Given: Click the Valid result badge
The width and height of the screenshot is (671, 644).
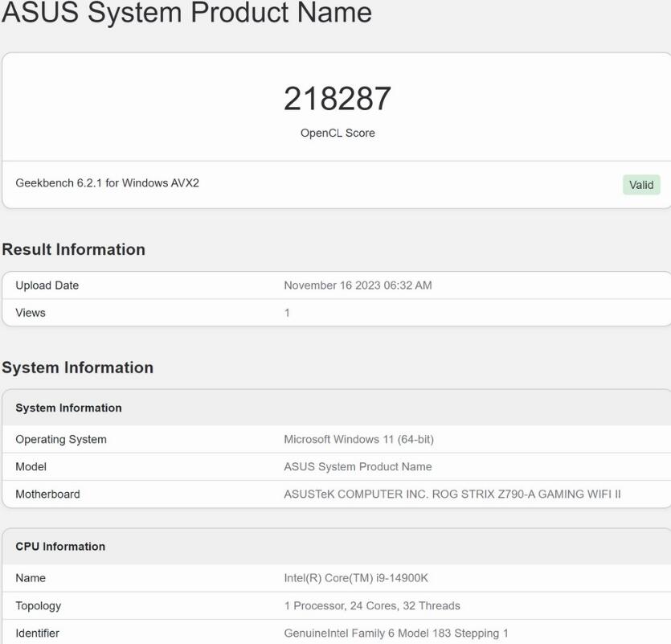Looking at the screenshot, I should [x=641, y=184].
